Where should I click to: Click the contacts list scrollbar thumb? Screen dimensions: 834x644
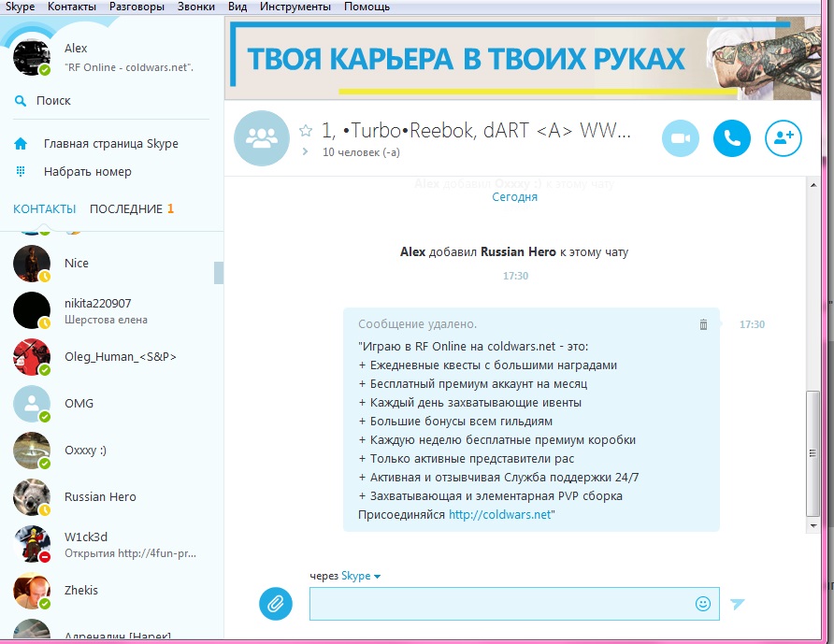tap(218, 273)
